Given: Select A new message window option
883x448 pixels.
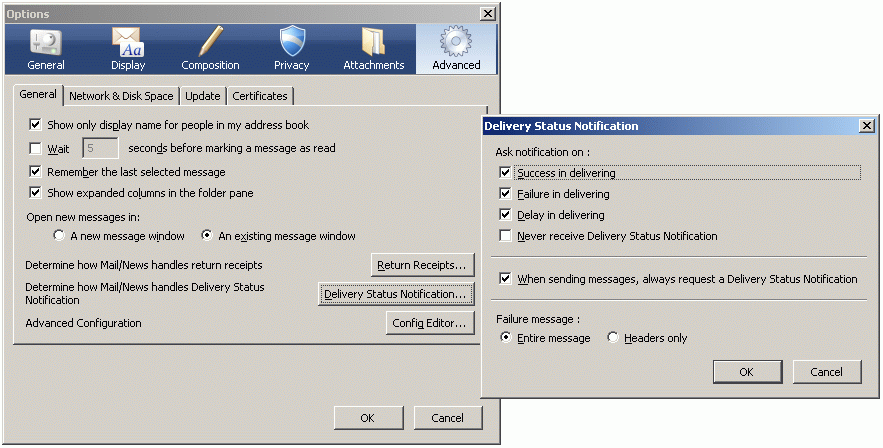Looking at the screenshot, I should (59, 236).
